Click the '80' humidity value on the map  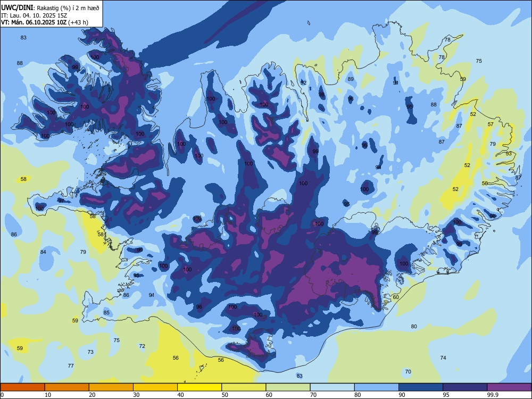(x=414, y=327)
